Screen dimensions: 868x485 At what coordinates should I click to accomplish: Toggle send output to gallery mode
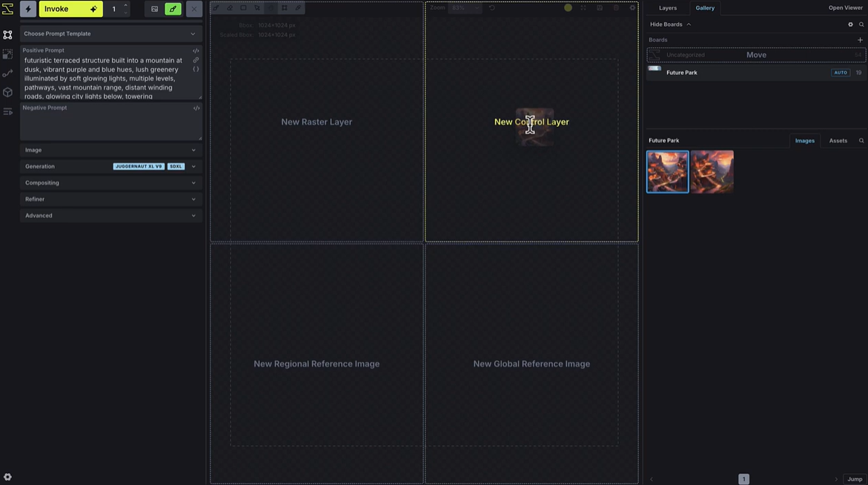coord(154,9)
